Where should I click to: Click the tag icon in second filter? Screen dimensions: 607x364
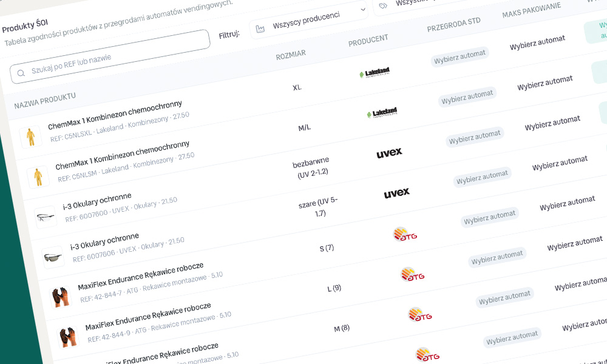[383, 5]
